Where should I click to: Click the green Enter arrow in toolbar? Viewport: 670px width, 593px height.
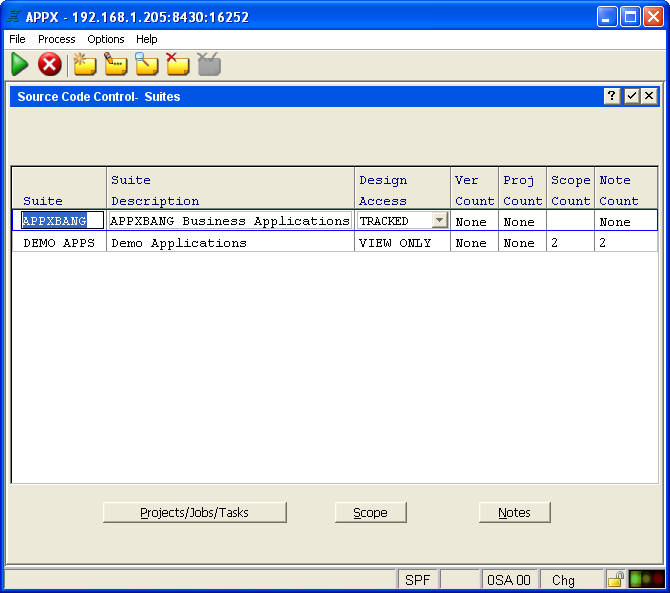point(20,65)
